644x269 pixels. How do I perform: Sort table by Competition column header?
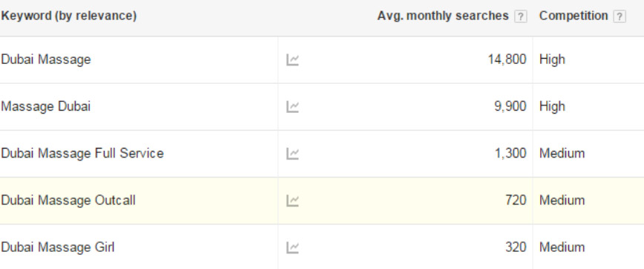point(574,16)
